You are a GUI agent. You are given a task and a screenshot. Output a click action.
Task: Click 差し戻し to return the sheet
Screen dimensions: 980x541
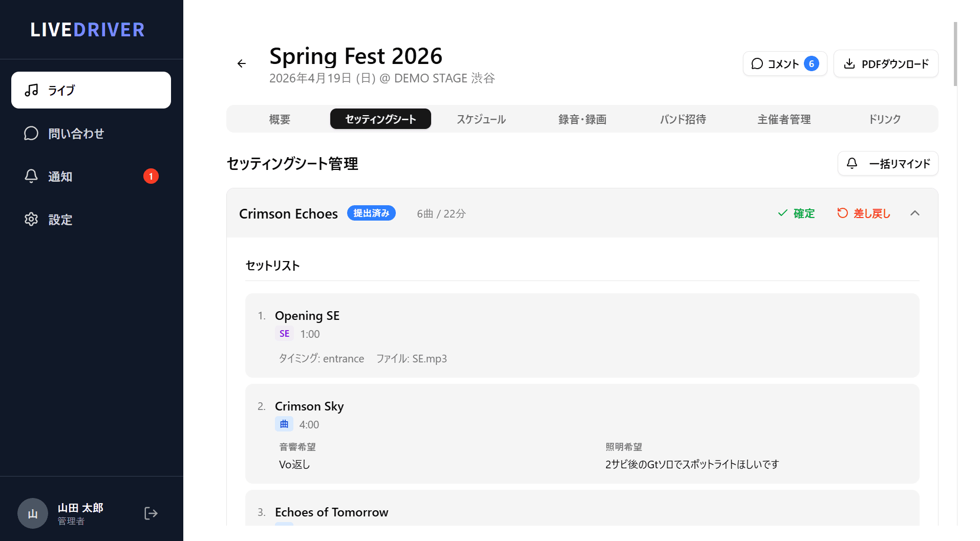coord(864,213)
